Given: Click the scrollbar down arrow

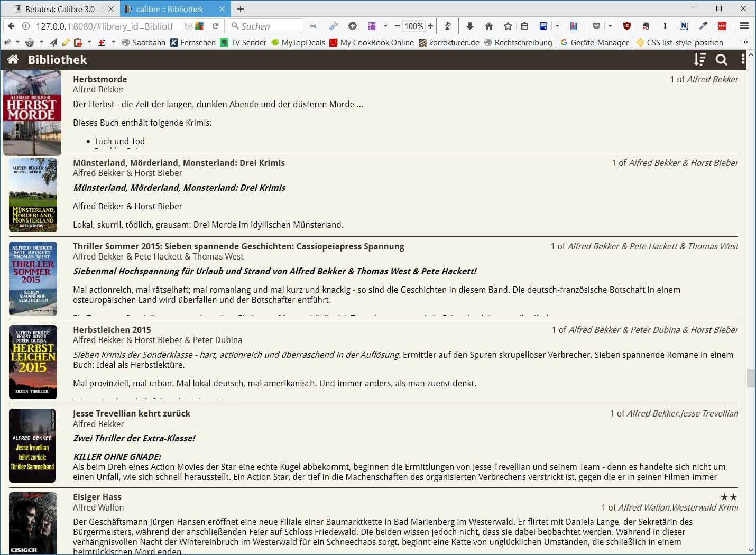Looking at the screenshot, I should (751, 550).
